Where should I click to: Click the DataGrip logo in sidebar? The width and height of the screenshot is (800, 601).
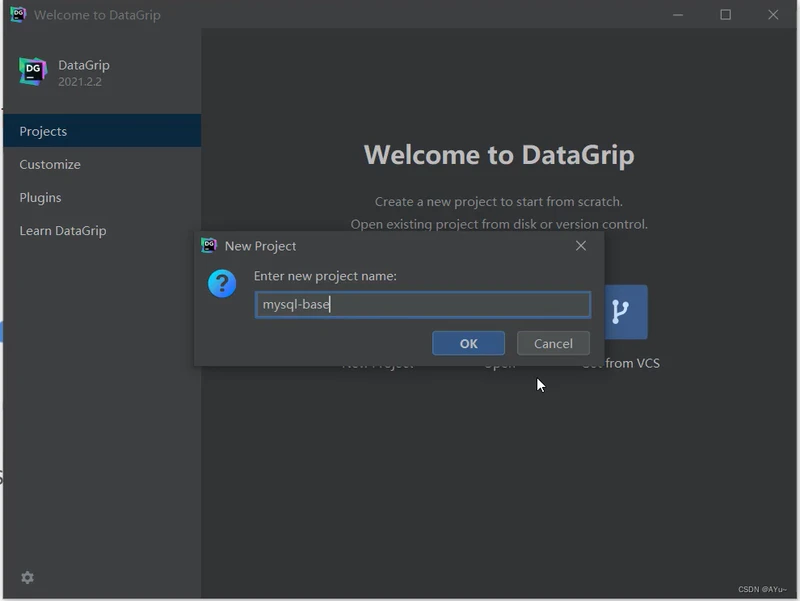click(x=33, y=71)
